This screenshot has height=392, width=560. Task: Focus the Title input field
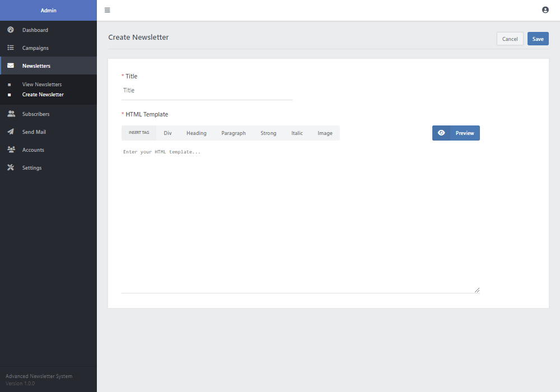[x=207, y=90]
